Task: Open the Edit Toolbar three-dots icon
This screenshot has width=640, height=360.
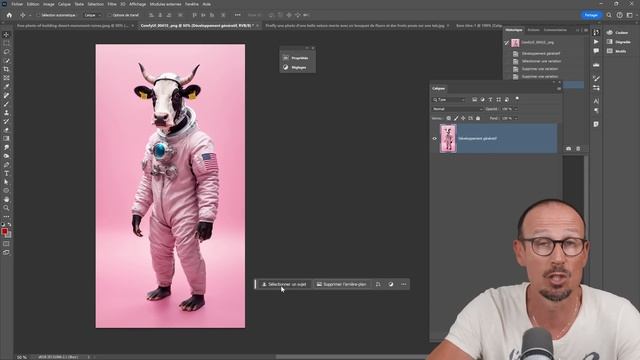Action: (x=6, y=216)
